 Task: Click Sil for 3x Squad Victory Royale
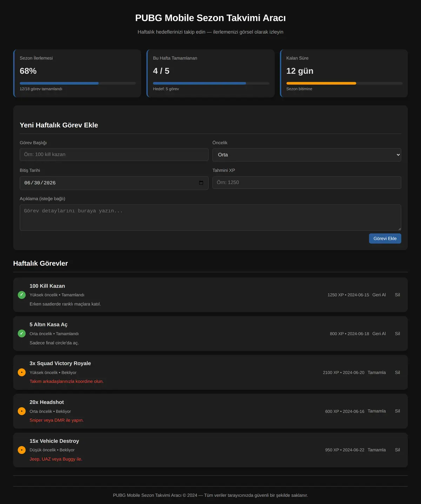pyautogui.click(x=397, y=372)
